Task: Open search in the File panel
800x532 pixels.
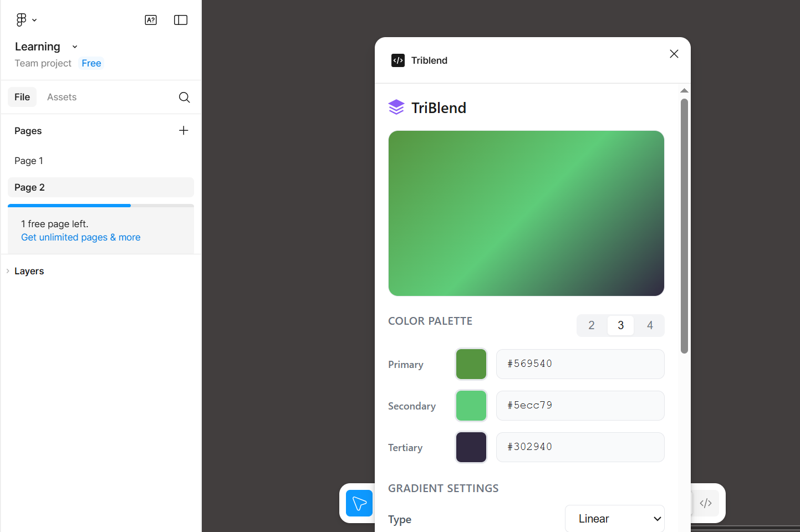Action: (184, 97)
